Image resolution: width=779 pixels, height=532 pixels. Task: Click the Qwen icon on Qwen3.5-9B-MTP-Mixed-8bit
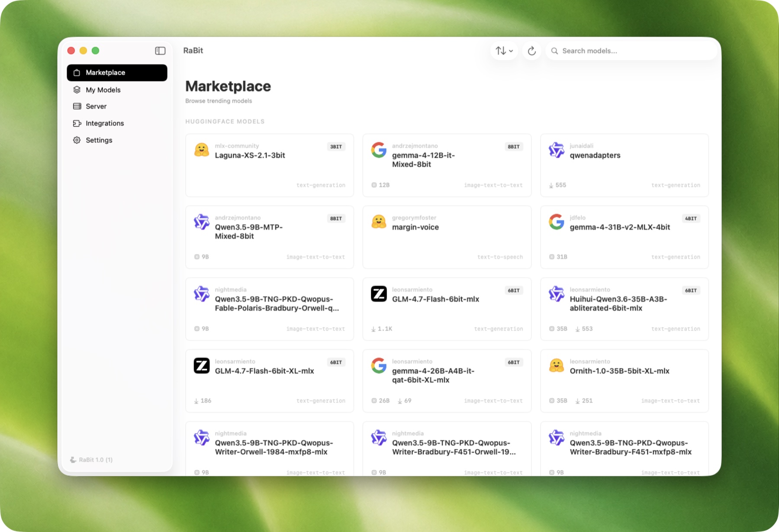point(202,222)
